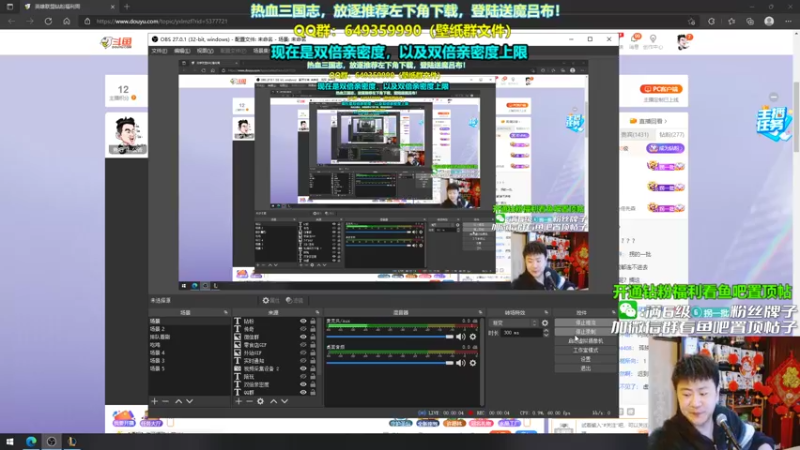Toggle lock on first text source 钻粉
The image size is (800, 450).
pos(313,321)
